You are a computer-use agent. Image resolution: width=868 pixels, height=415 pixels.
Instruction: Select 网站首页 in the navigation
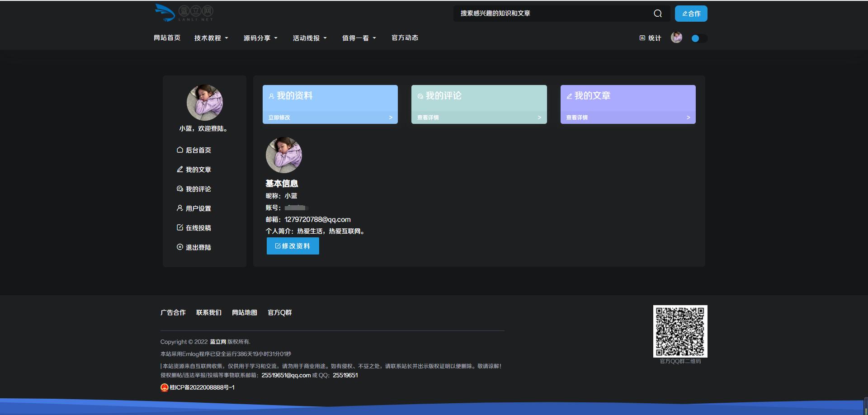point(167,38)
